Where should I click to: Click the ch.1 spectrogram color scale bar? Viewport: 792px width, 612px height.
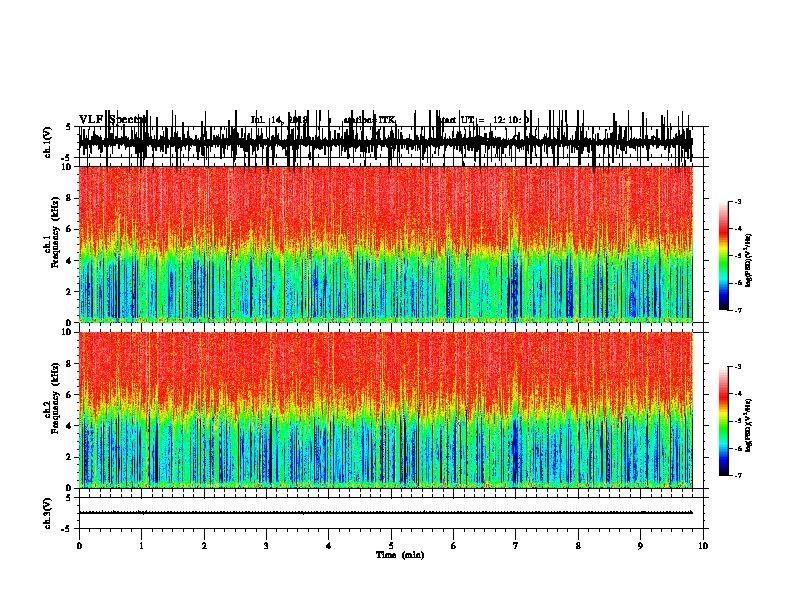[723, 256]
